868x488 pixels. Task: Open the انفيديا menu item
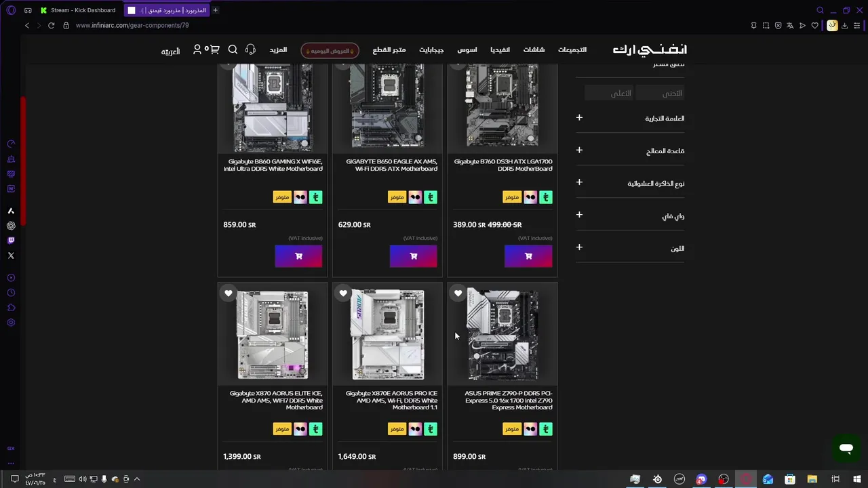click(500, 49)
